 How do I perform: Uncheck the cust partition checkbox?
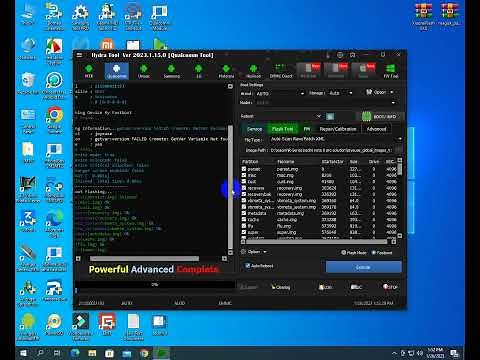(x=244, y=181)
